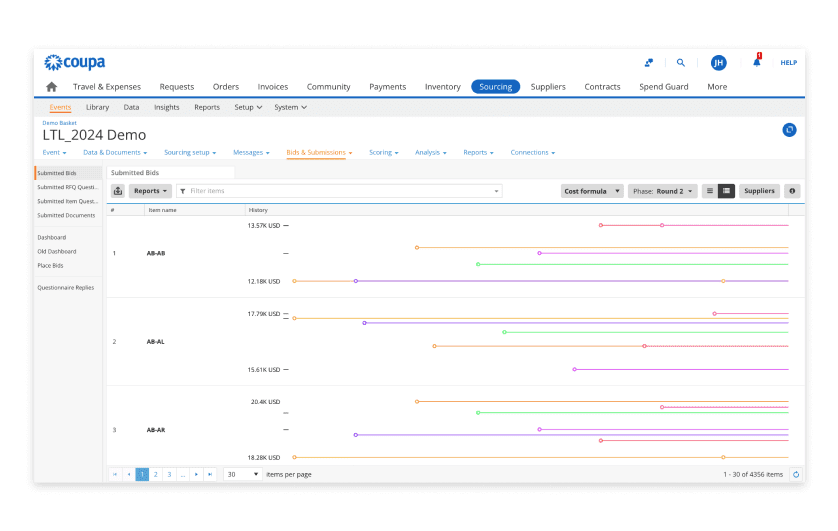Viewport: 838px width, 531px height.
Task: Click the first orange marker on AB-AR 18.28K line
Action: 294,457
